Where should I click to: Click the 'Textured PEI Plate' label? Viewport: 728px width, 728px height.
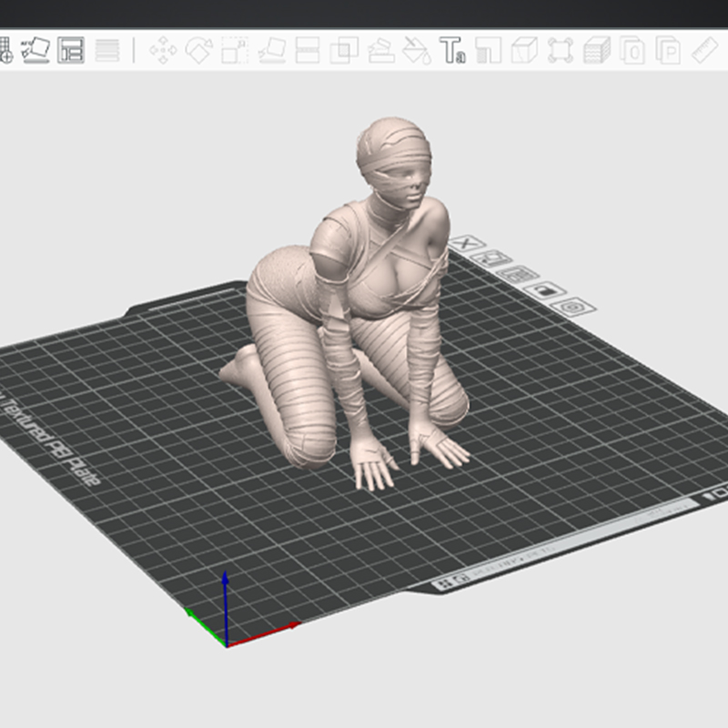click(51, 441)
